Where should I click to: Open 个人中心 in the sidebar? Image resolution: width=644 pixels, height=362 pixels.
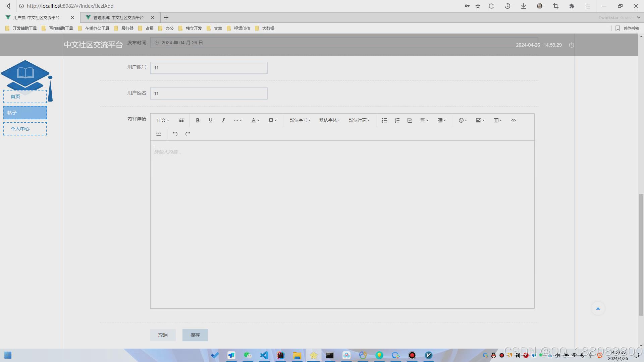click(25, 129)
